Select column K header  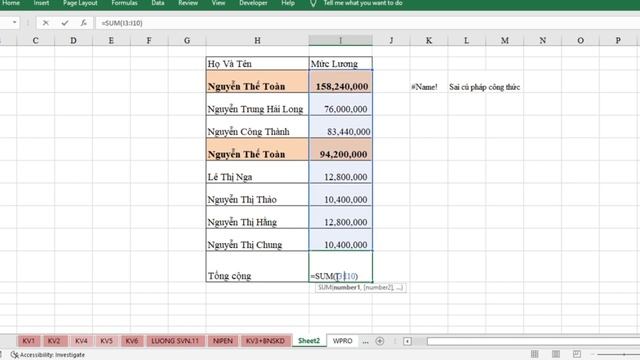click(429, 40)
